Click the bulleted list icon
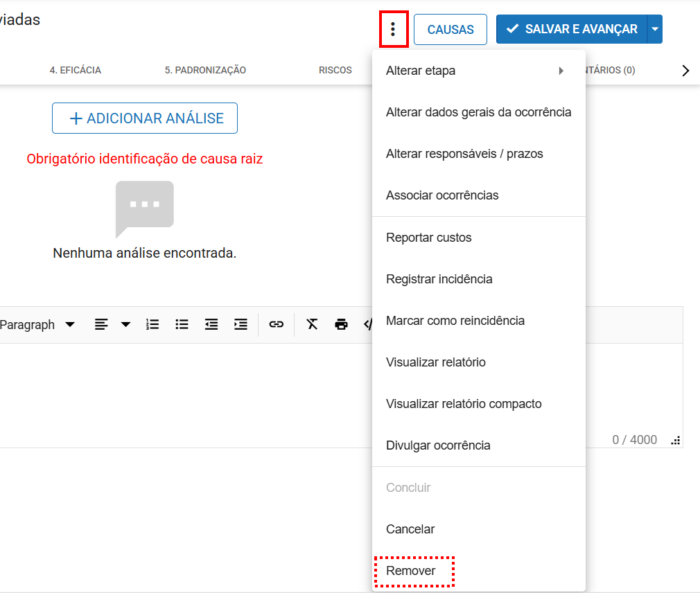 click(x=182, y=324)
